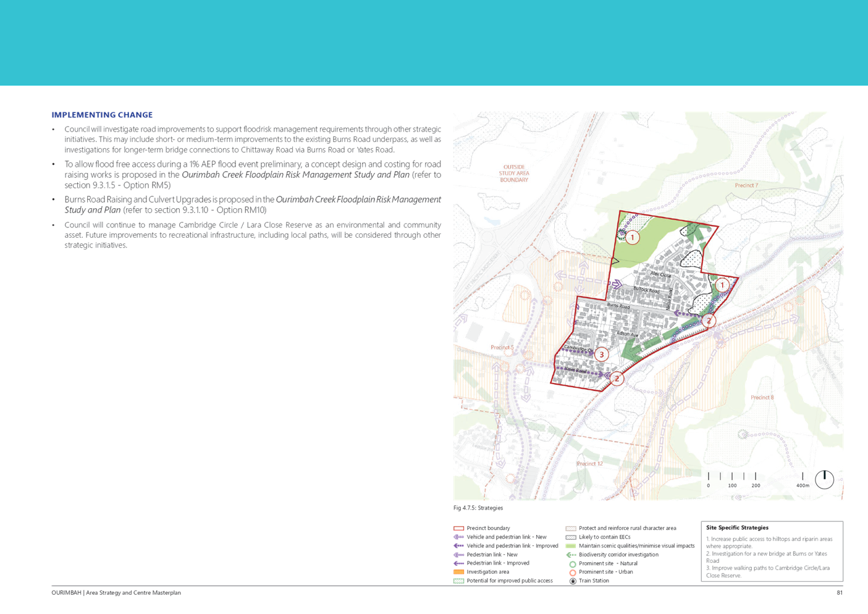Viewport: 868px width, 614px height.
Task: Click marker 2 at Burns Road end
Action: [x=709, y=321]
